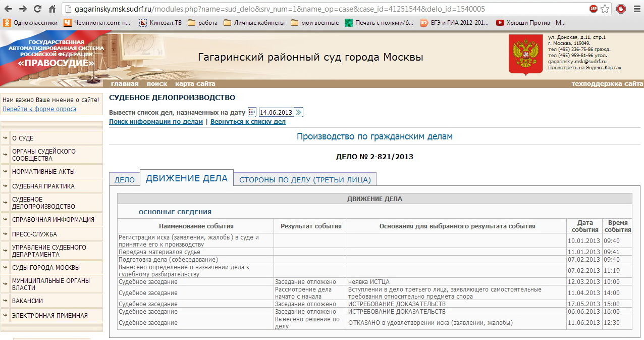This screenshot has width=644, height=340.
Task: Click 'техподдержка сайта' in navigation bar
Action: tap(607, 84)
